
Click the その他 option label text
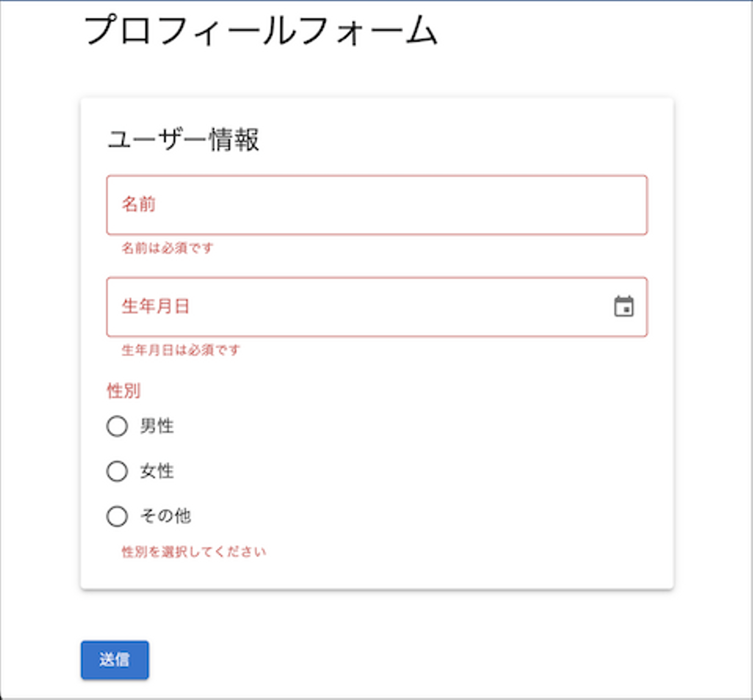166,516
